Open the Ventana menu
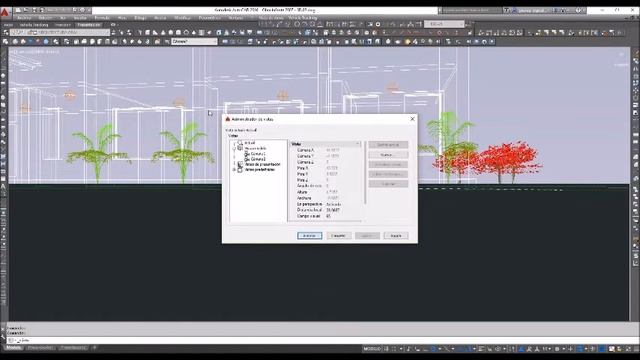 pyautogui.click(x=236, y=18)
